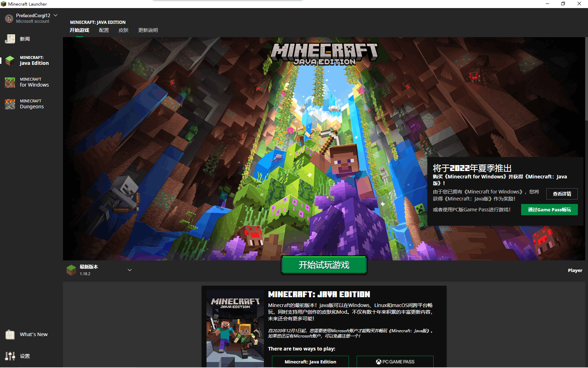588x368 pixels.
Task: Expand the PrefacedCorgi12 account dropdown arrow
Action: pyautogui.click(x=55, y=15)
